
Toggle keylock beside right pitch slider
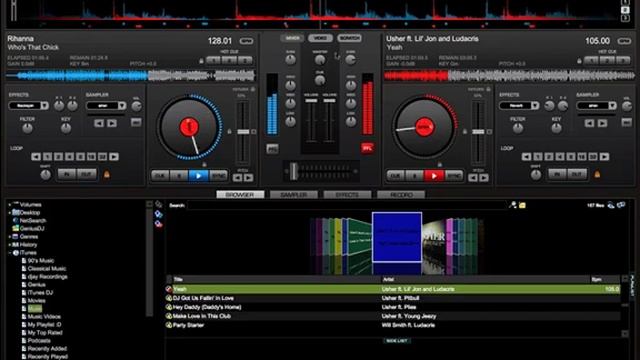[464, 131]
